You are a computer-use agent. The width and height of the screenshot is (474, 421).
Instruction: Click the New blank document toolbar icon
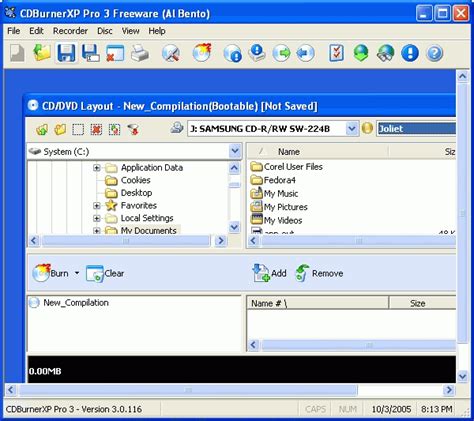[17, 53]
